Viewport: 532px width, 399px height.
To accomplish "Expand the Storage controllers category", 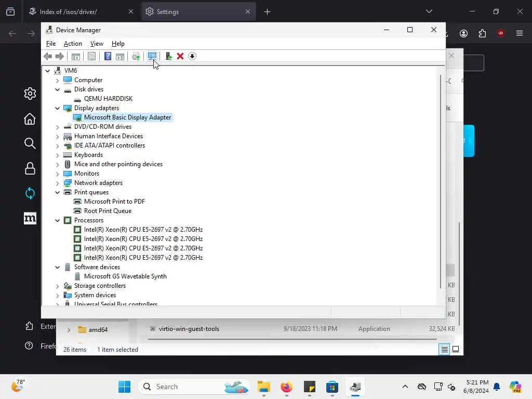I will 57,286.
